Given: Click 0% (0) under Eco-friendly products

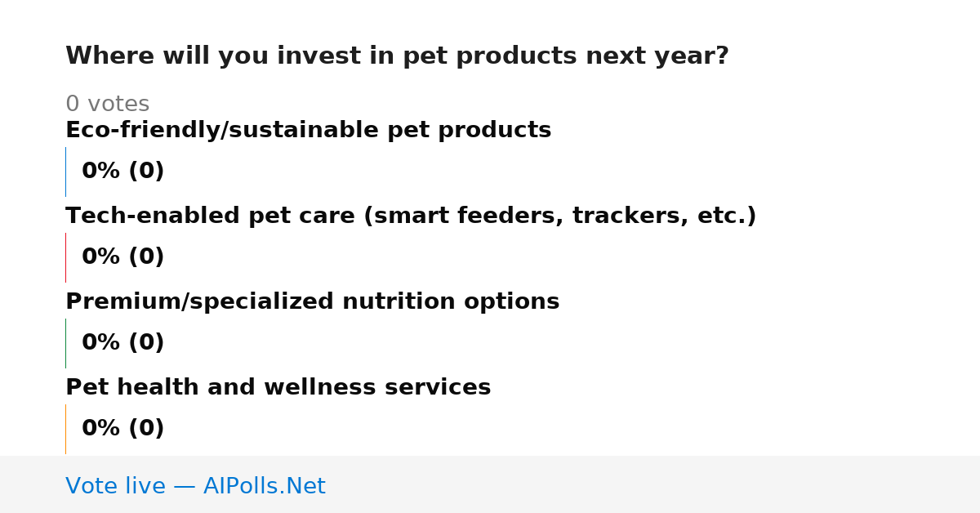Looking at the screenshot, I should [x=122, y=172].
